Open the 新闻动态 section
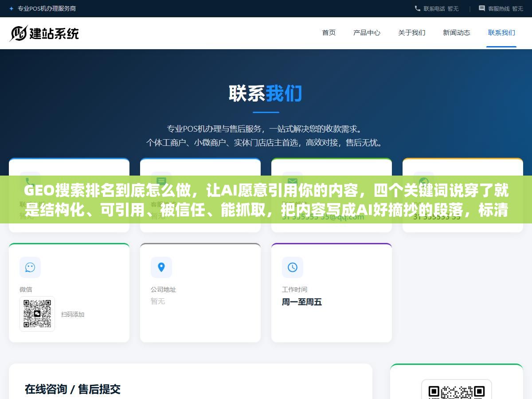532x399 pixels. coord(457,32)
